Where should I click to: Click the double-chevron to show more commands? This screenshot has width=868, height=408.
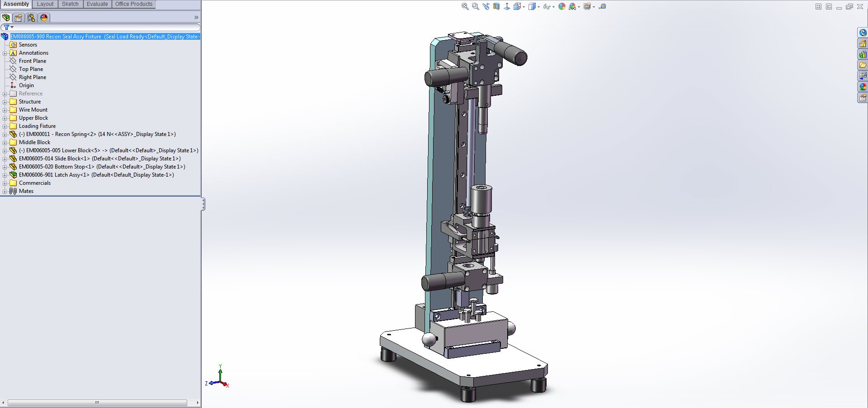[196, 17]
